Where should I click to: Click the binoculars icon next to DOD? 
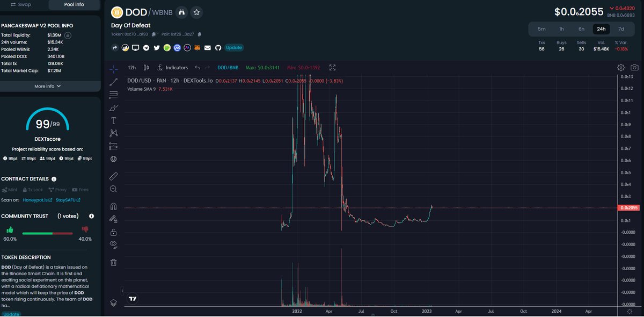tap(181, 12)
